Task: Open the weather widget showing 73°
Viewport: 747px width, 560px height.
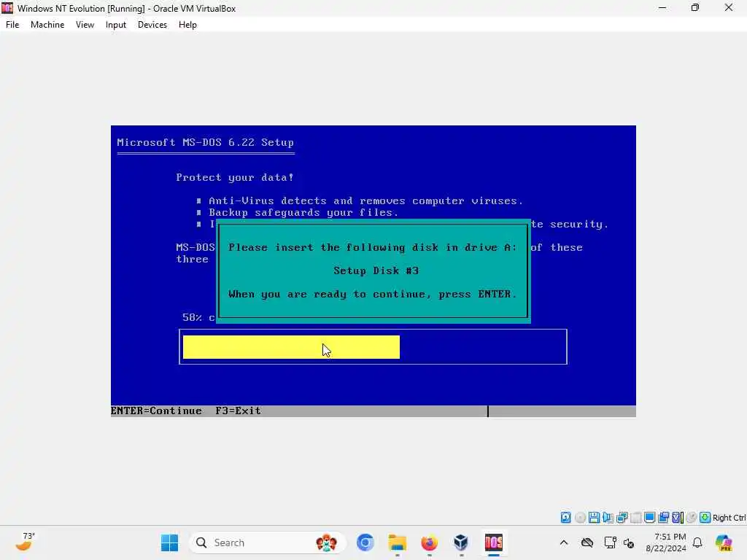Action: click(25, 542)
